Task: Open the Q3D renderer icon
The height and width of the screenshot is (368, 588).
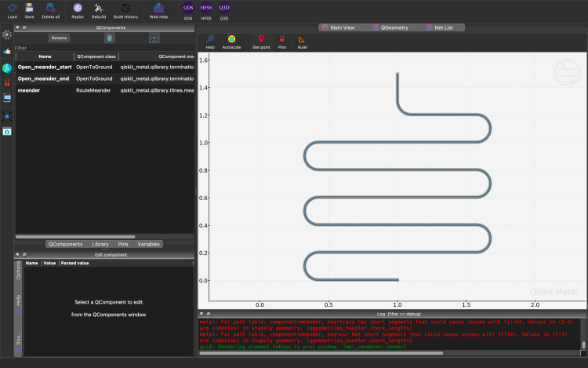Action: tap(224, 8)
